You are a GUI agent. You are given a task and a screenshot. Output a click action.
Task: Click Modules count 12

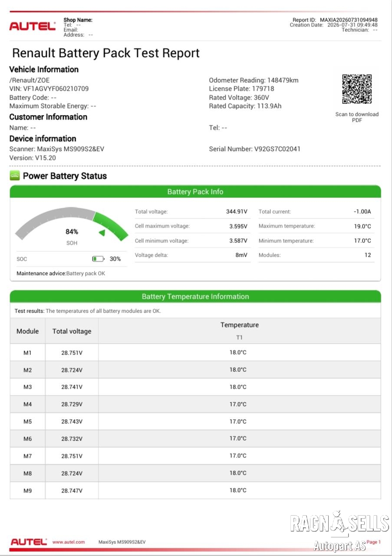368,255
